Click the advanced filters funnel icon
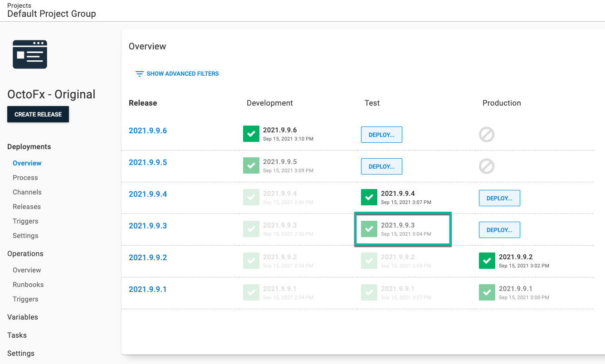605x364 pixels. tap(139, 73)
